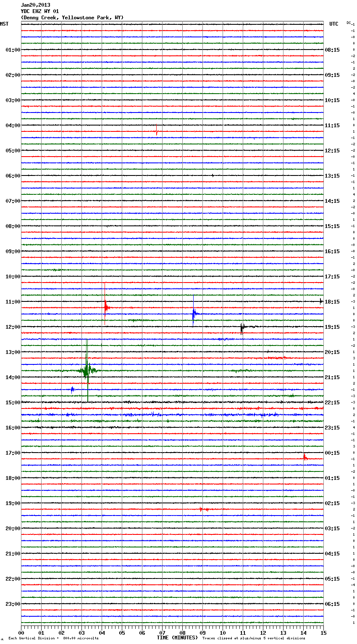Select the 04:00 MST hour label

click(13, 126)
